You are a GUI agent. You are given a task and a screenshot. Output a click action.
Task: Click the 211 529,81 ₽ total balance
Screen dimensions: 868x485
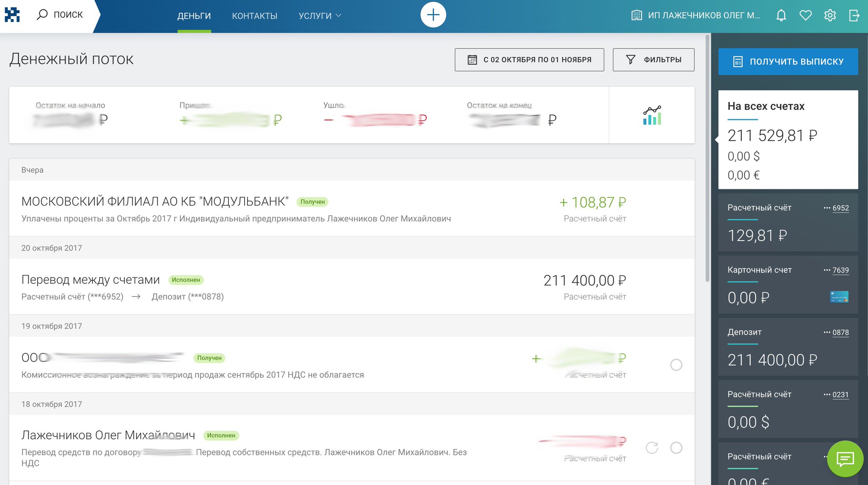click(772, 136)
